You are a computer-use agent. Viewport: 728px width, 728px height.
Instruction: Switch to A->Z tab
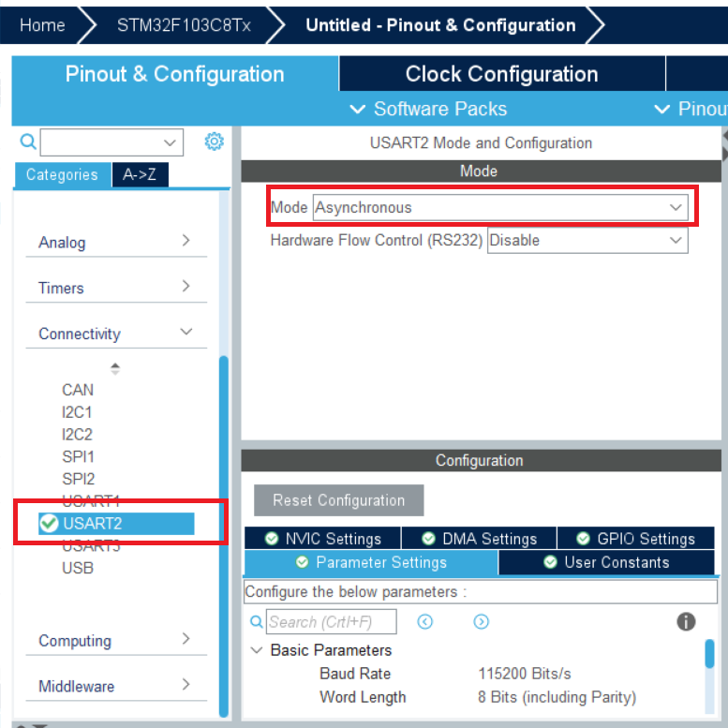(x=140, y=174)
